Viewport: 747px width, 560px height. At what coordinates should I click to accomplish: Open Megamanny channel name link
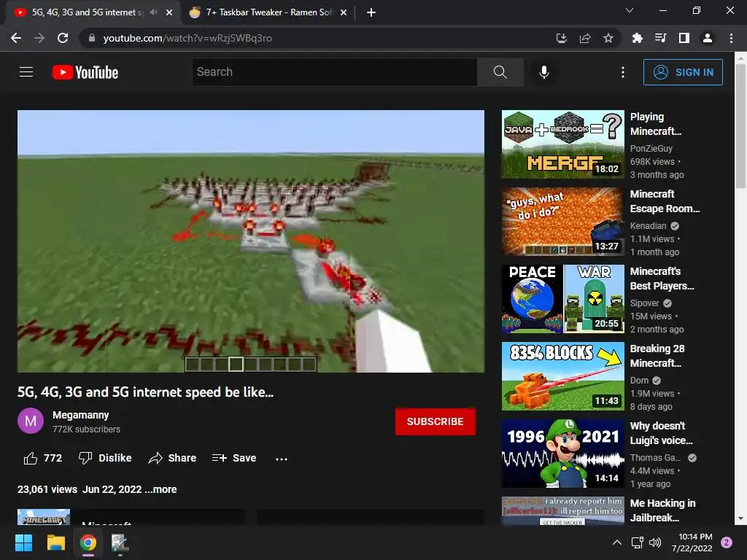(x=80, y=415)
